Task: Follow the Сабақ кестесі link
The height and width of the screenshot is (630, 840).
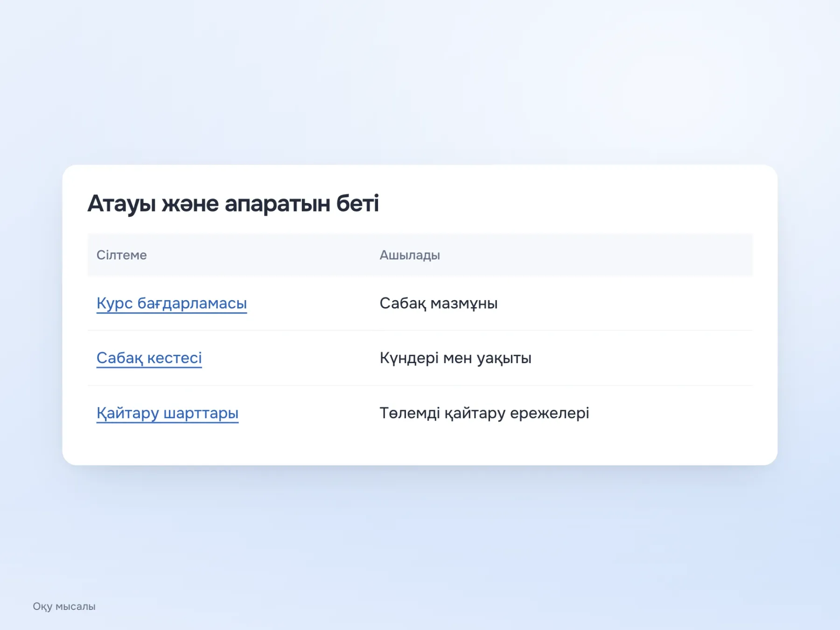Action: click(149, 358)
